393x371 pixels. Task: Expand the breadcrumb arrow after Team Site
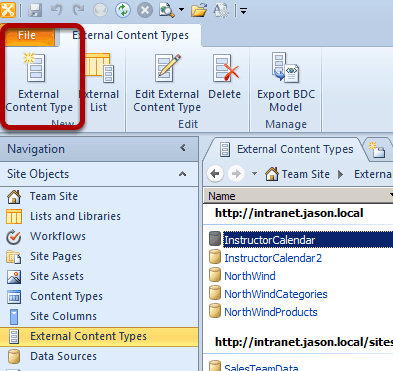(340, 174)
